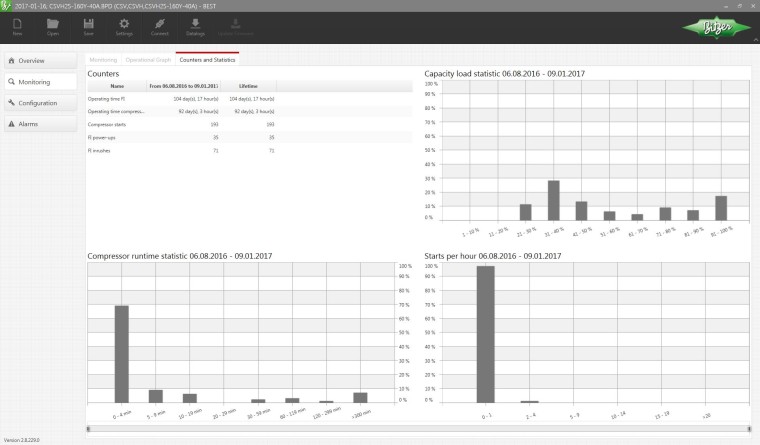Viewport: 760px width, 445px height.
Task: Select the Counters and Statistics tab
Action: pos(207,60)
